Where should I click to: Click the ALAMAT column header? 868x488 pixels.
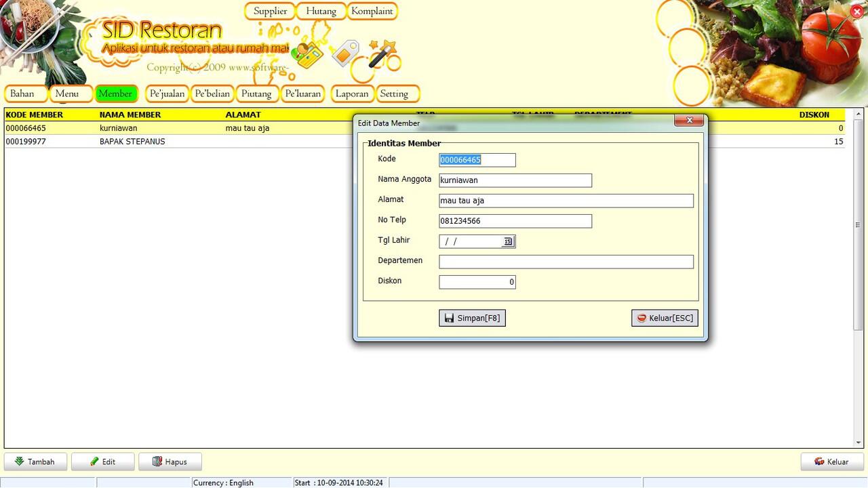243,115
